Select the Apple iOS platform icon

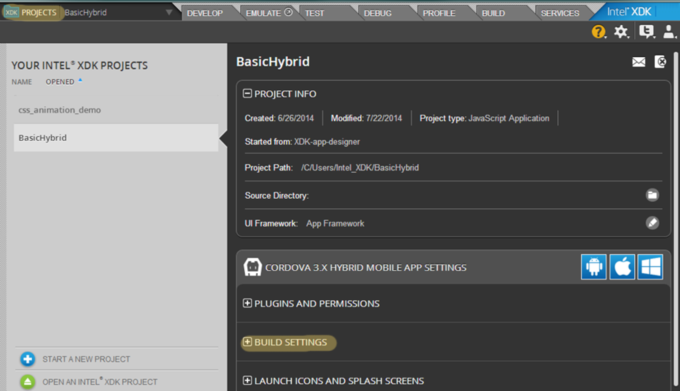pos(622,267)
